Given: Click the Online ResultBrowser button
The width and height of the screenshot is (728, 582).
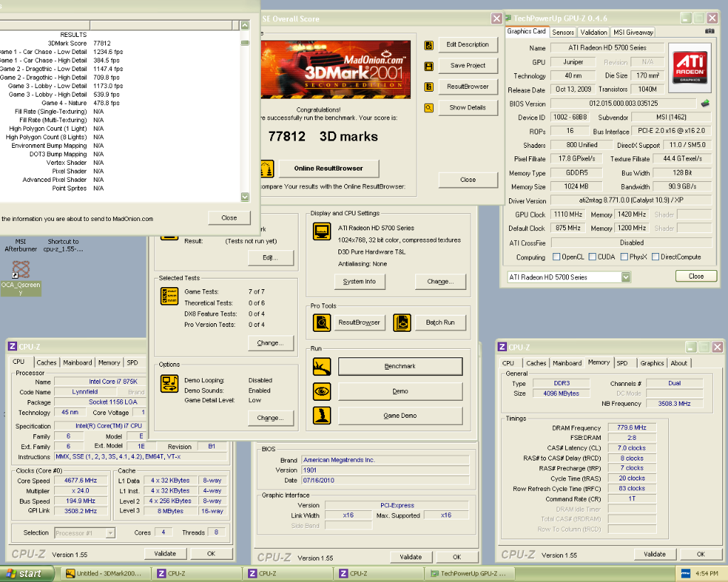Looking at the screenshot, I should (328, 168).
